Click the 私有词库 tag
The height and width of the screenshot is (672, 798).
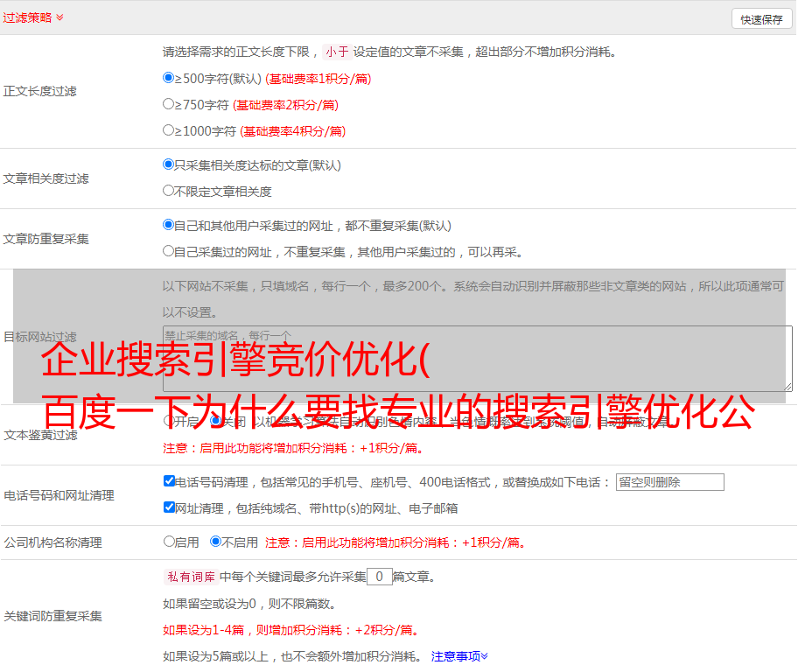[191, 577]
